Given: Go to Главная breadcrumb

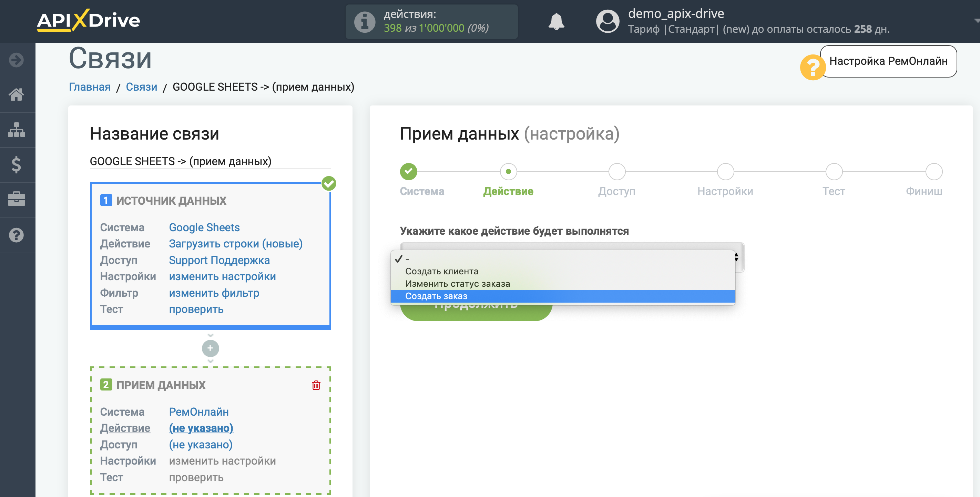Looking at the screenshot, I should [x=90, y=87].
